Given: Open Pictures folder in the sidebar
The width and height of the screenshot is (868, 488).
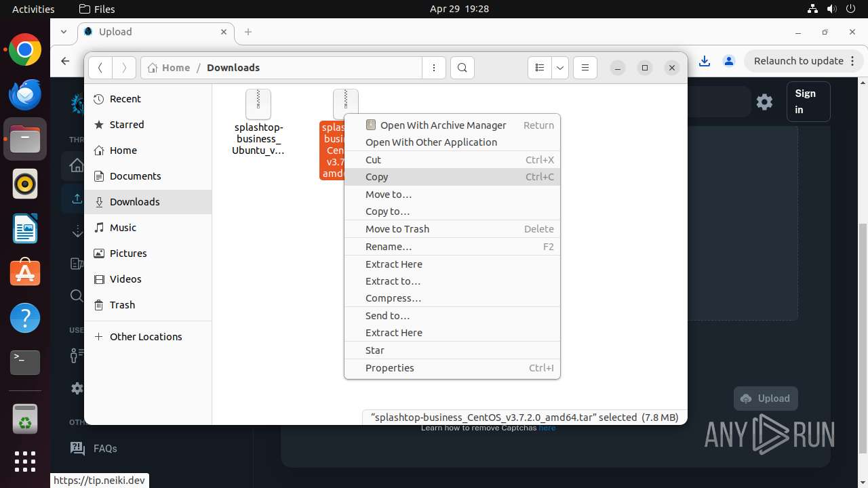Looking at the screenshot, I should point(148,253).
